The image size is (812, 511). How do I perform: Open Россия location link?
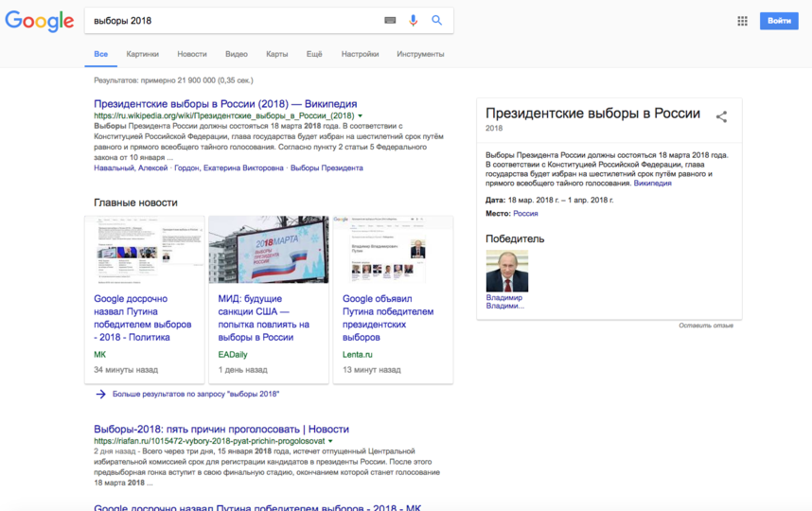525,213
